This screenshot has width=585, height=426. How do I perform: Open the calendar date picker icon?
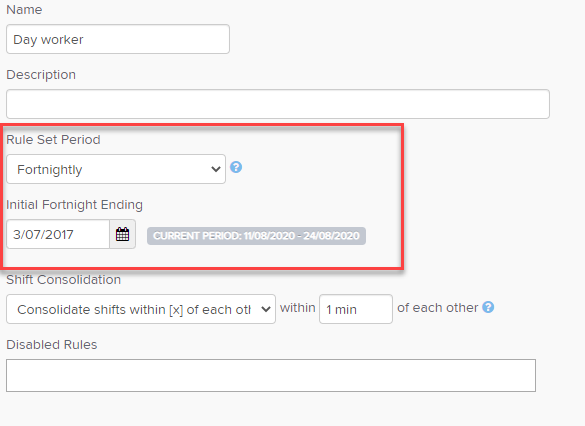click(x=122, y=234)
